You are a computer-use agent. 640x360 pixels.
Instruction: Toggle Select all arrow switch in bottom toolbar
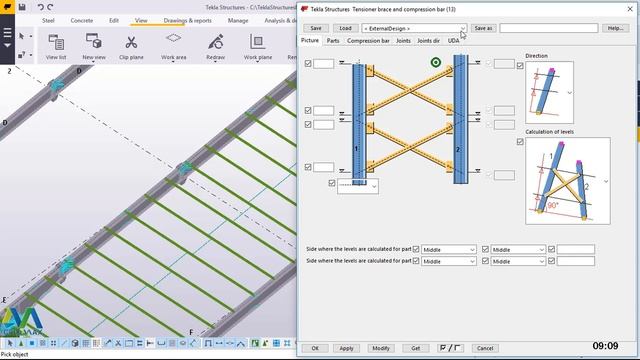[10, 343]
